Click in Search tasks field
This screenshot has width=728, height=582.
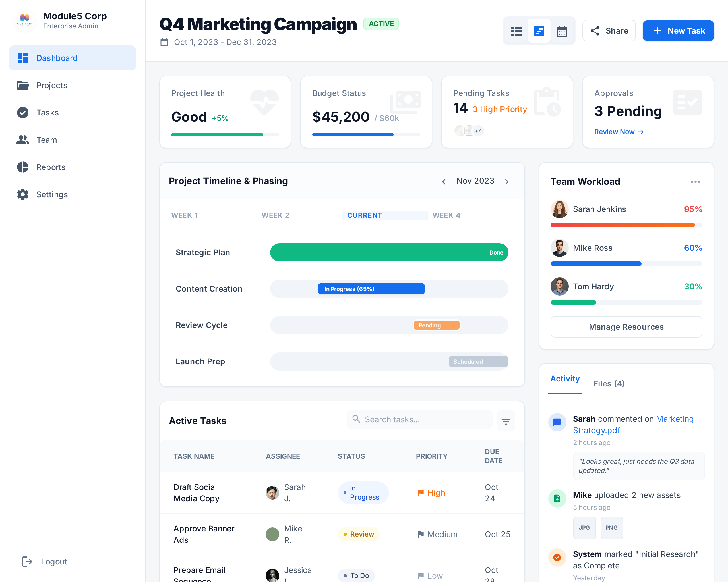click(x=420, y=419)
